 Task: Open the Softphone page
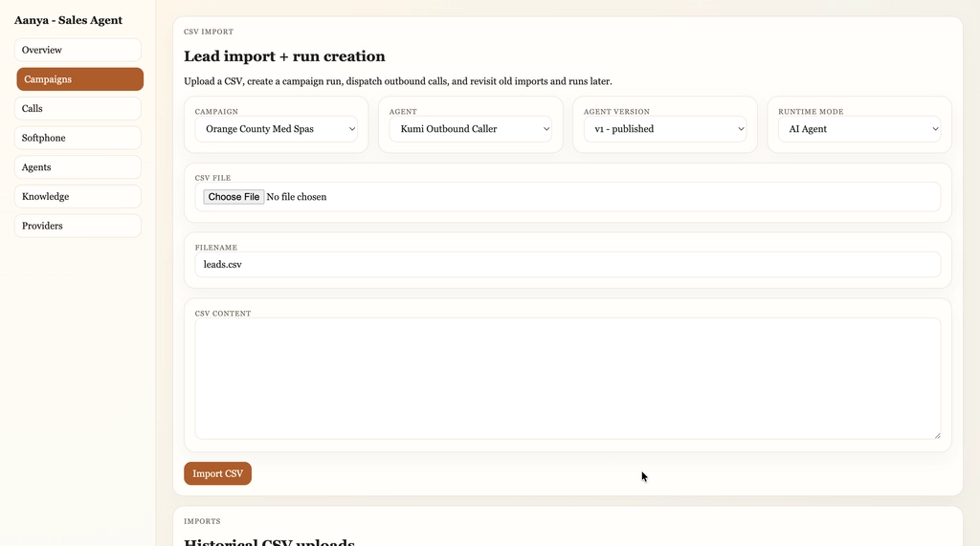click(78, 138)
